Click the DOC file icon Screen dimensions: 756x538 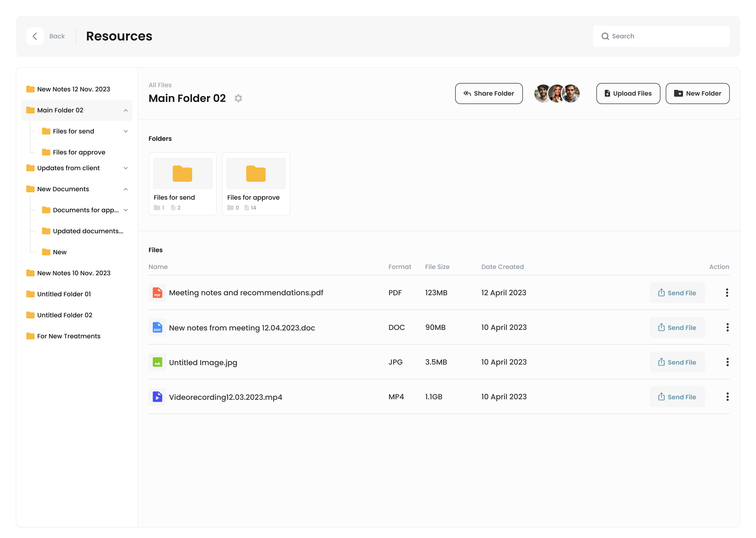coord(157,327)
